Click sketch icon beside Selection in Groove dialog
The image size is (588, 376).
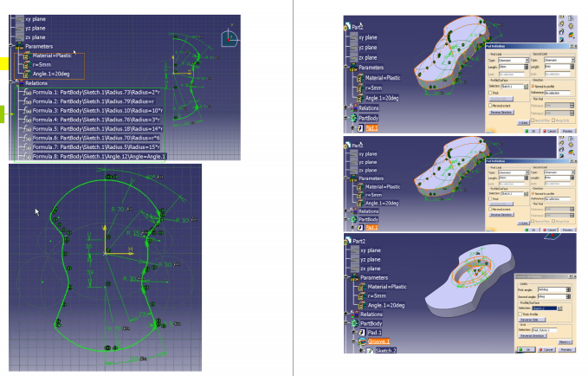(x=560, y=308)
